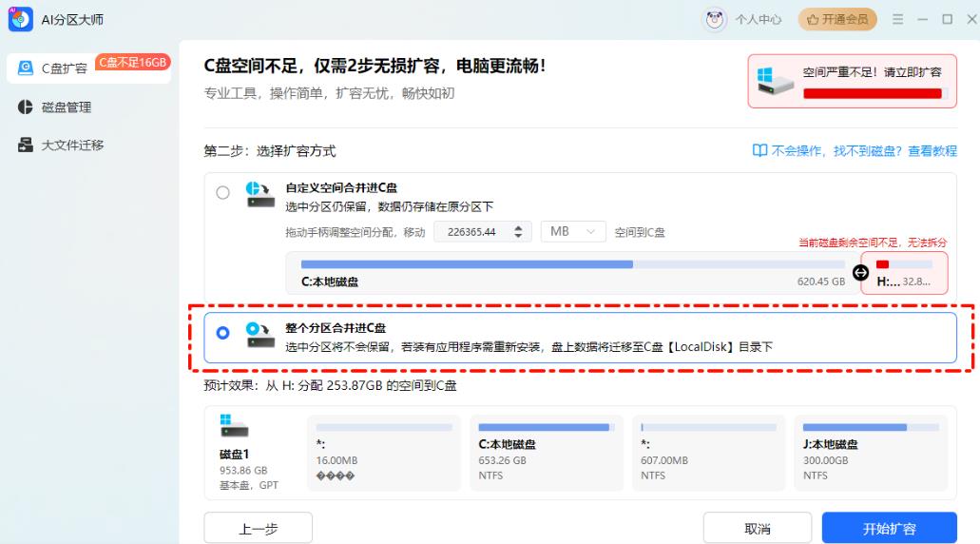Select the C:本地磁盘 653.26 GB partition card
This screenshot has height=544, width=980.
(x=547, y=454)
